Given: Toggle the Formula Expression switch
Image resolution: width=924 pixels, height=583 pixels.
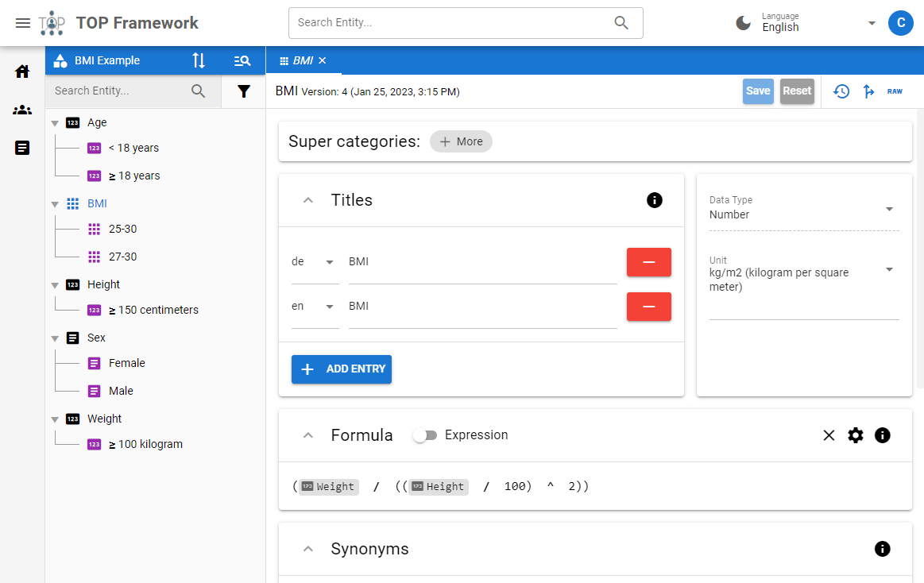Looking at the screenshot, I should pos(425,435).
